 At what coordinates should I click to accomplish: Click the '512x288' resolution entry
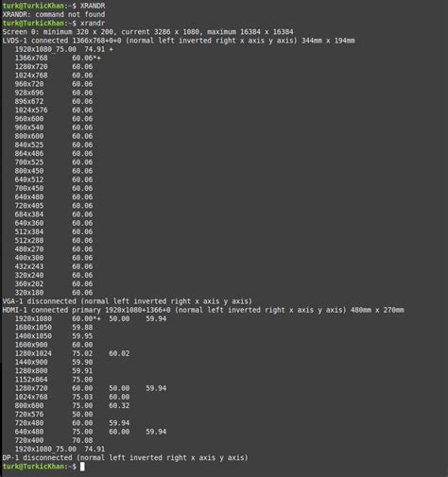click(29, 241)
